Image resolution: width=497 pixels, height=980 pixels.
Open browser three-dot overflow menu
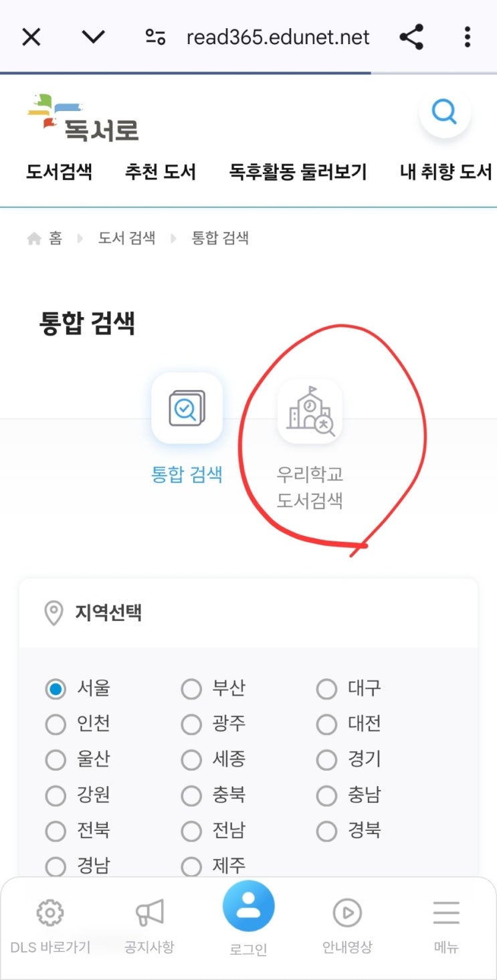coord(468,37)
